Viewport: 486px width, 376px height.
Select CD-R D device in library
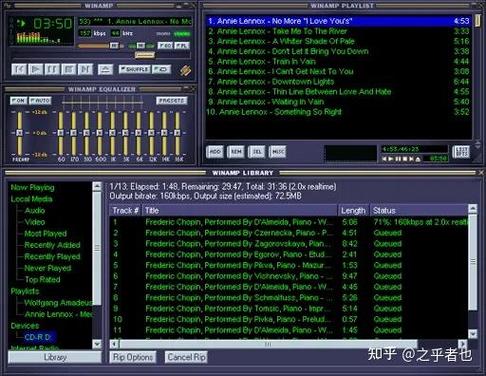click(37, 337)
